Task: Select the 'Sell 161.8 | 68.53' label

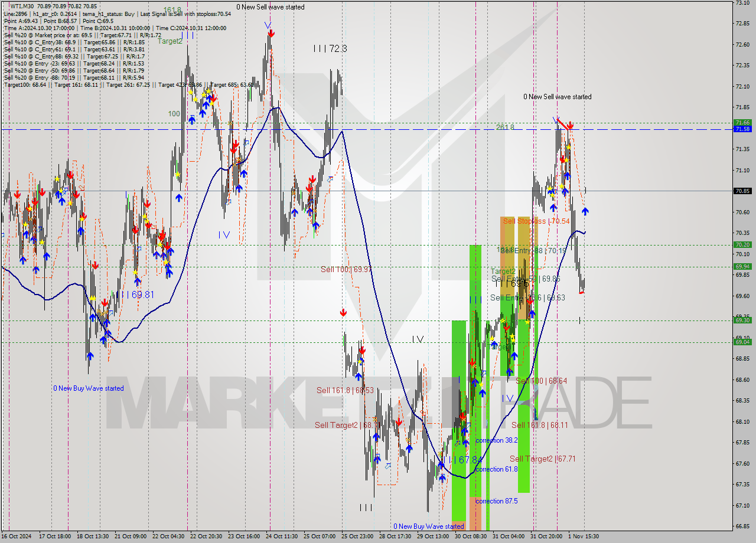Action: (x=345, y=390)
